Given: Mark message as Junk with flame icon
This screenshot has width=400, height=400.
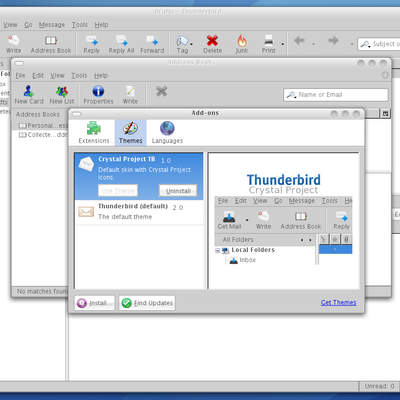Looking at the screenshot, I should 242,44.
